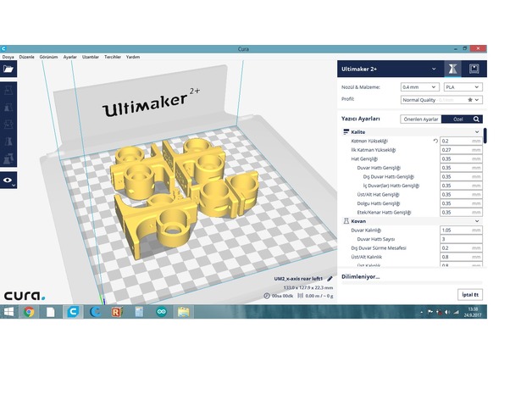Edit Katman Yüksekliği value field
Image resolution: width=532 pixels, height=400 pixels.
[x=461, y=141]
